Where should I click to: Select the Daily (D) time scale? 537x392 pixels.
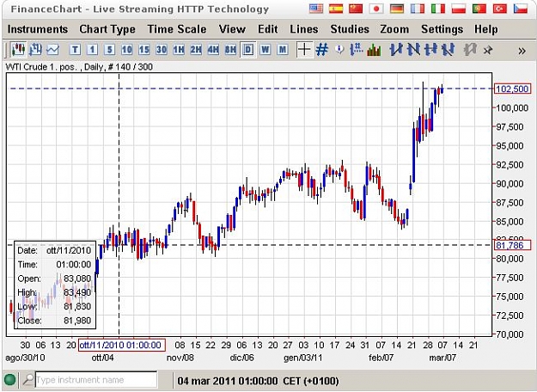pos(248,50)
